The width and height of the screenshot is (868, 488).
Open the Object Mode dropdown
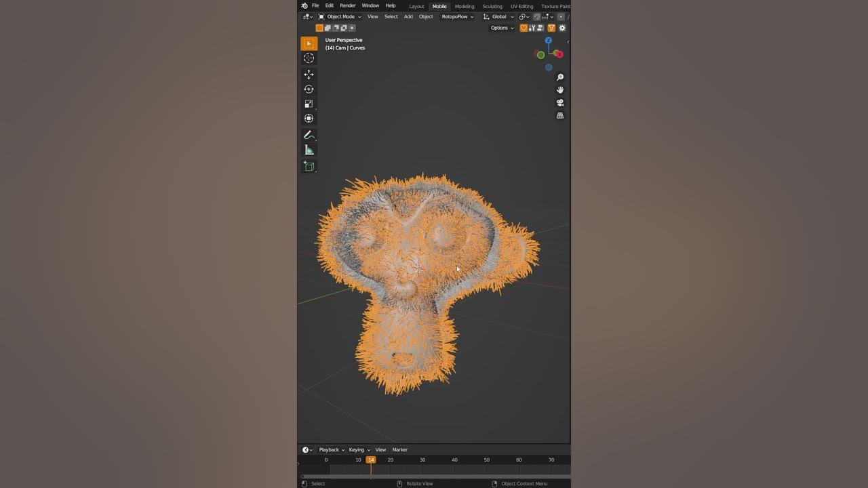[x=340, y=17]
